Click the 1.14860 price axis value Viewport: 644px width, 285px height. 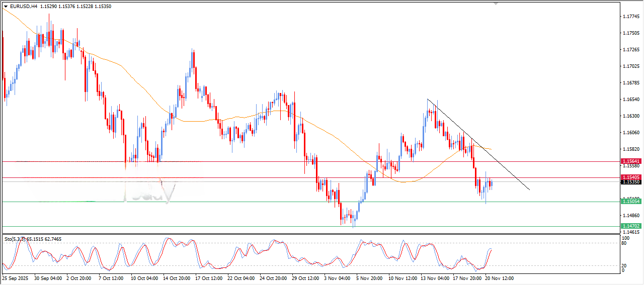(x=630, y=215)
